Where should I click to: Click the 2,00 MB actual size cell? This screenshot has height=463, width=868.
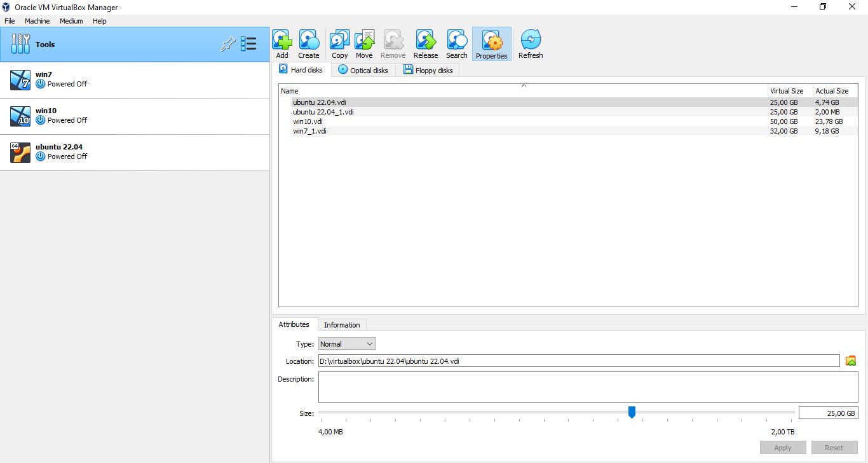827,112
